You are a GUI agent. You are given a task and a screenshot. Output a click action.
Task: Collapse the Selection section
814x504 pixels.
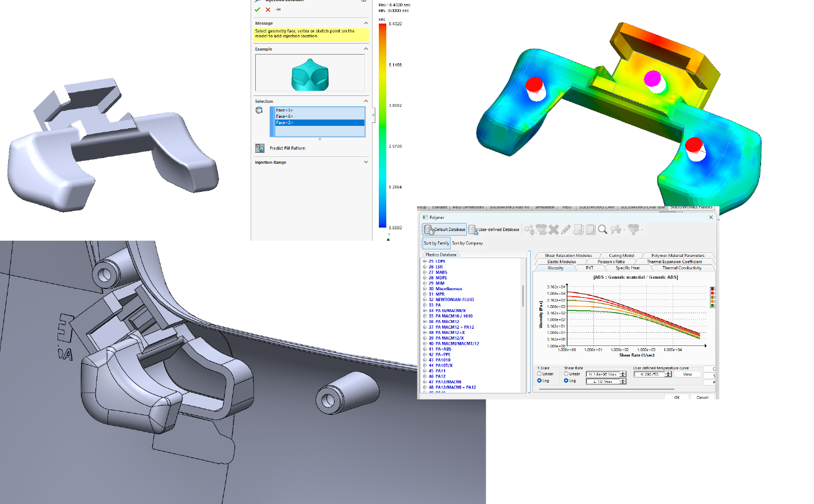coord(366,101)
